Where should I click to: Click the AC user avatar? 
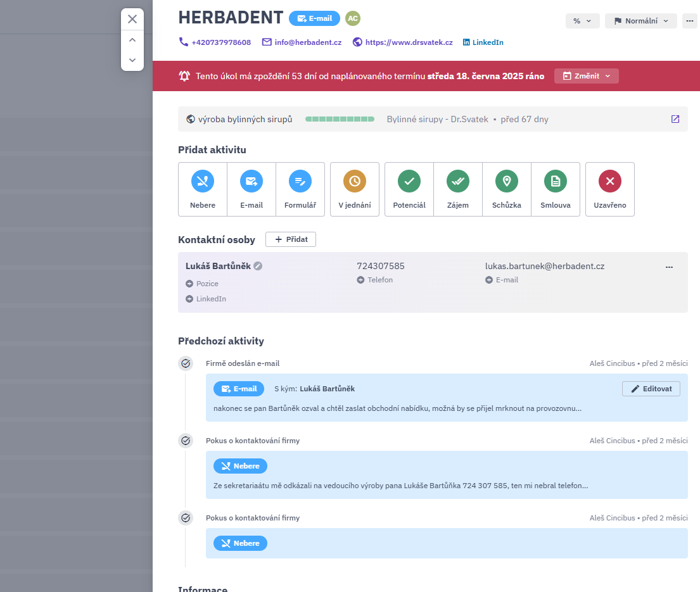pos(353,18)
